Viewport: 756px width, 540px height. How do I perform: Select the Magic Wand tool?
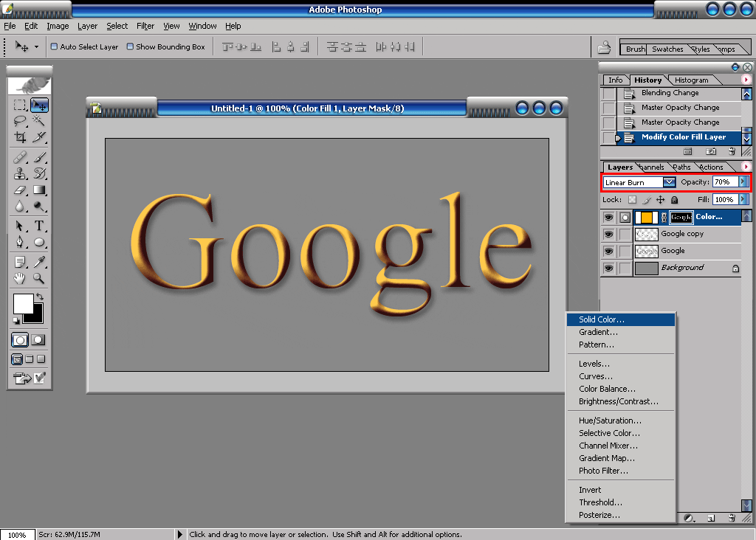[x=39, y=121]
